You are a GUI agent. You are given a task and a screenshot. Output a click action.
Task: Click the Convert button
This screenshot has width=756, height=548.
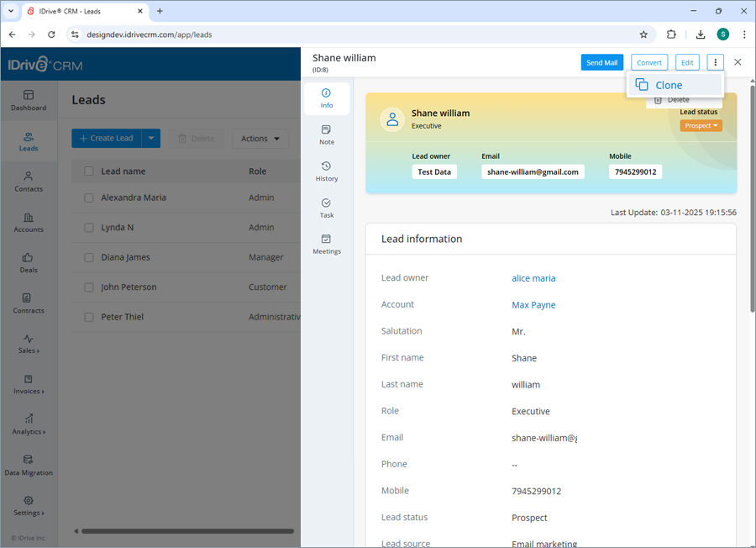pos(648,62)
